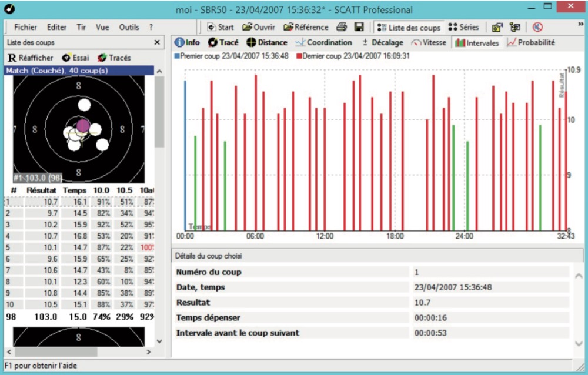Click the Référence folder button

(306, 27)
